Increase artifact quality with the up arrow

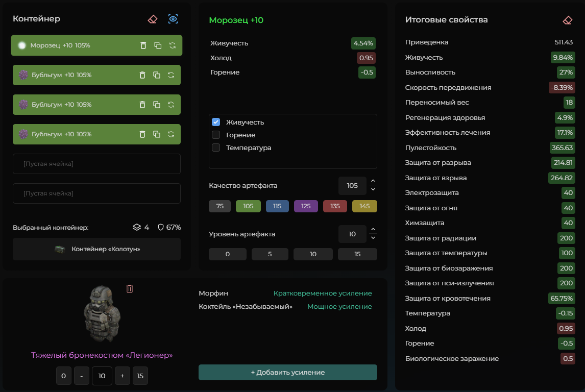(x=373, y=181)
